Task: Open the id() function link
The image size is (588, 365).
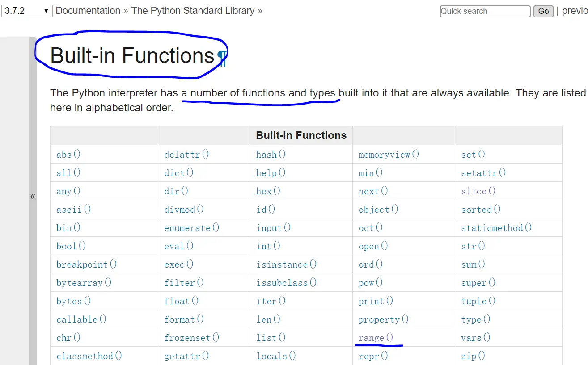Action: pyautogui.click(x=266, y=210)
